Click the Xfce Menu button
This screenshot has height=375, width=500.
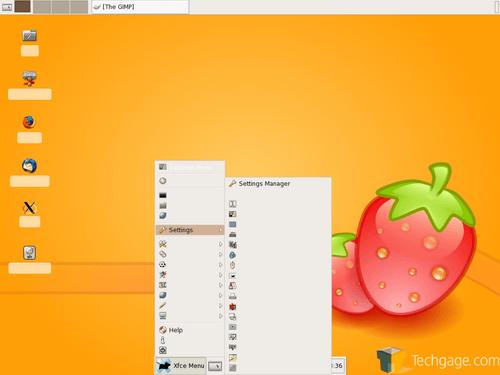(180, 366)
